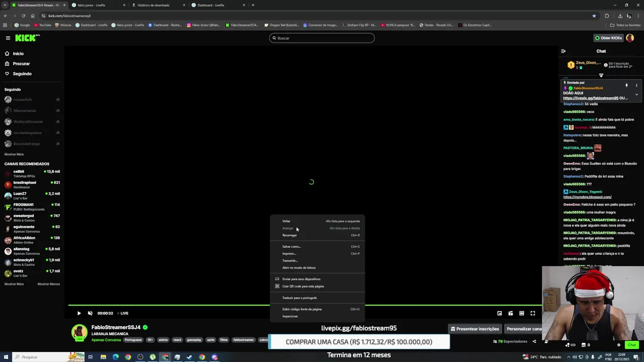
Task: Open sweatergxd recommended channel
Action: coord(32,218)
